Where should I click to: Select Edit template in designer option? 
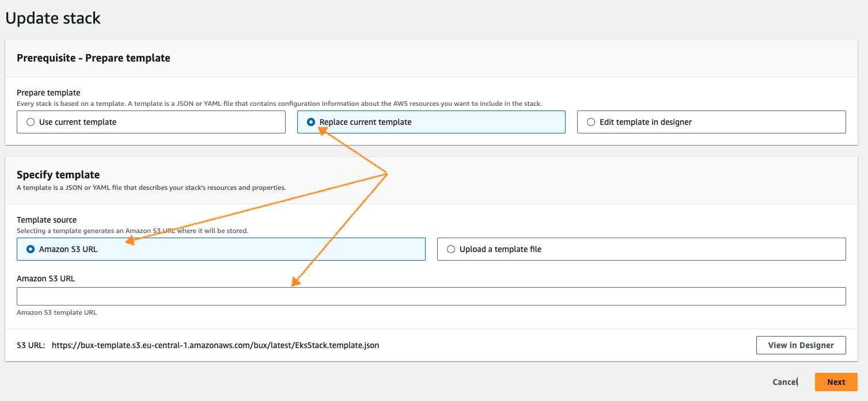tap(711, 122)
